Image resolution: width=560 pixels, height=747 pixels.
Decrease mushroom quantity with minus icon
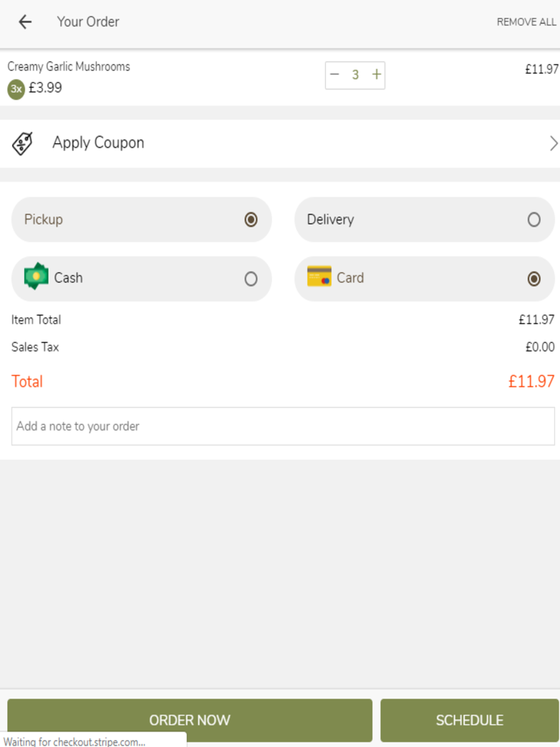[x=335, y=74]
